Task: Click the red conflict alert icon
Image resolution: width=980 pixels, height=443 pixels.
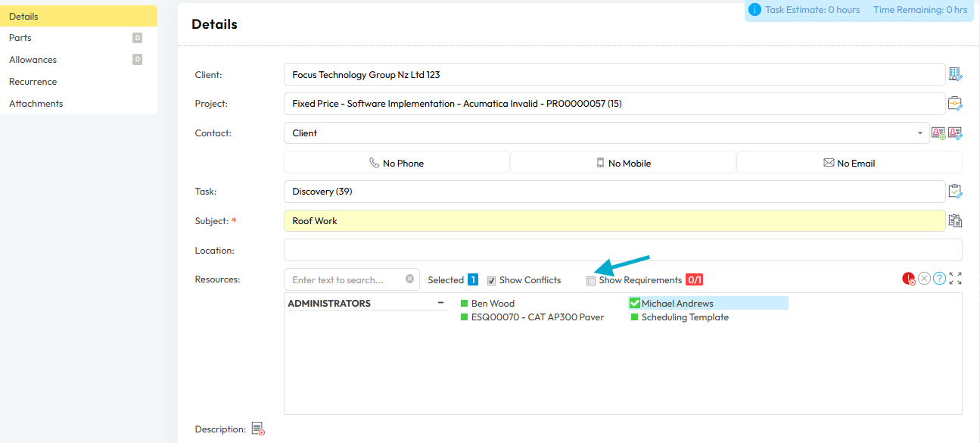Action: pyautogui.click(x=909, y=279)
